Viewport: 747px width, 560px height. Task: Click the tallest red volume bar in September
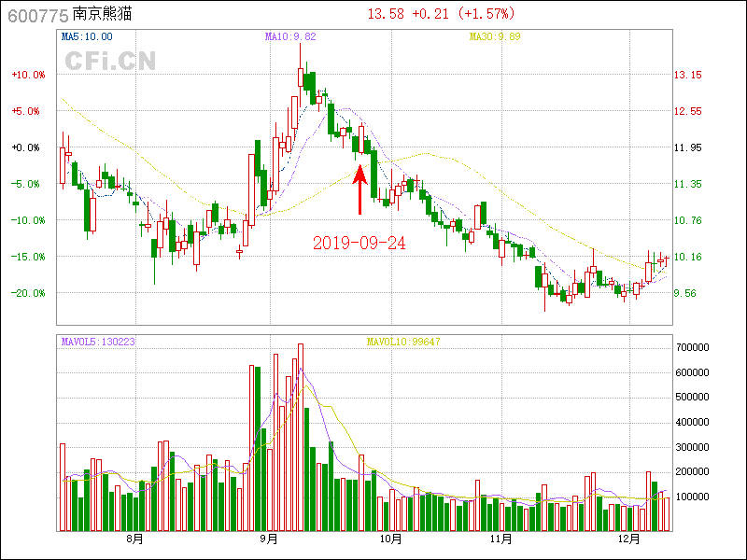[301, 437]
